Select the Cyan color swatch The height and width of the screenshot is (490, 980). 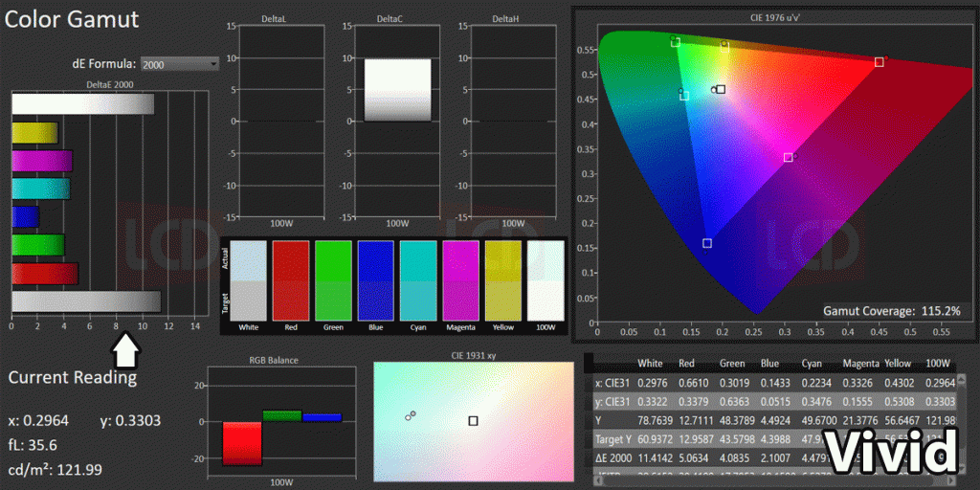(418, 281)
